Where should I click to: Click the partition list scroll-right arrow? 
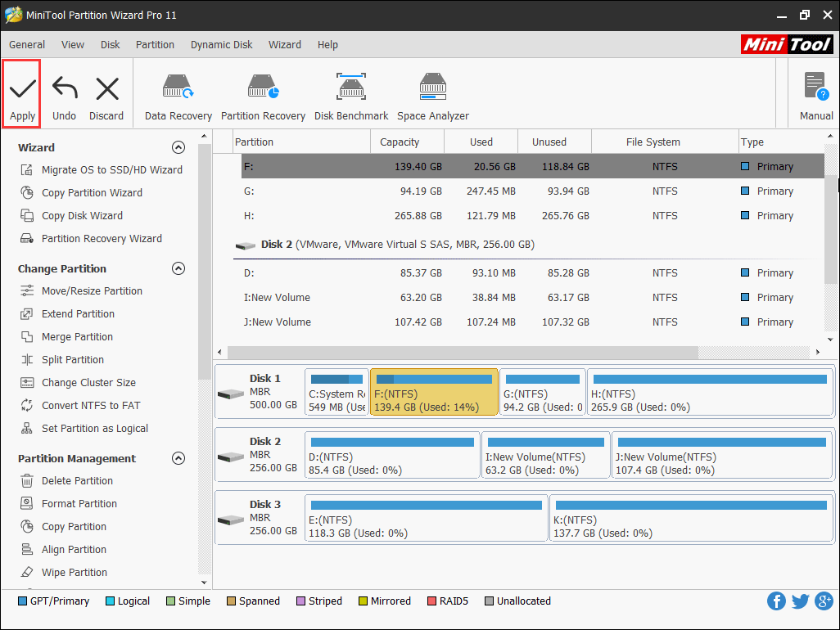point(818,352)
